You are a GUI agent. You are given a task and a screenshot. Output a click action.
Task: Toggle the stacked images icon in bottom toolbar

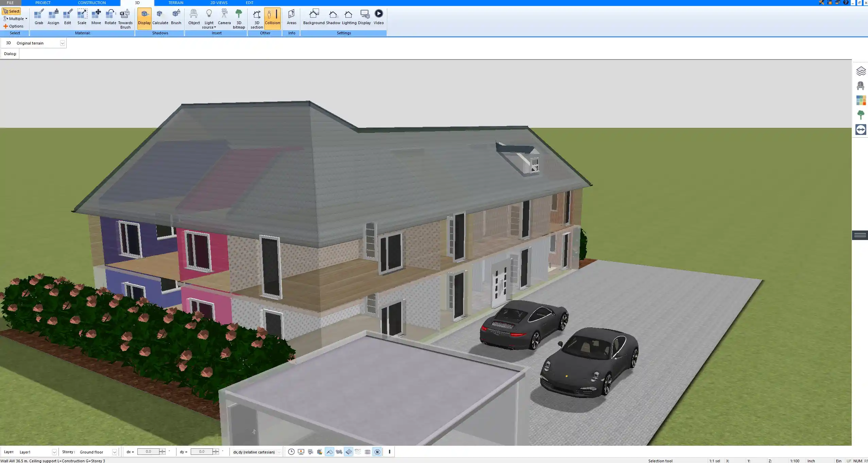[x=320, y=452]
